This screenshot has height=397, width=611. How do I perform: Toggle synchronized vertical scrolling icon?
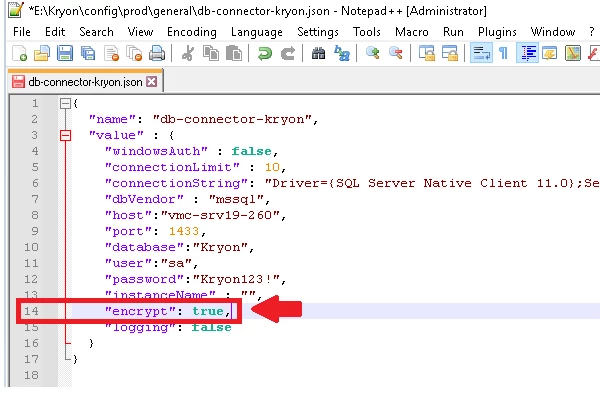click(x=426, y=53)
